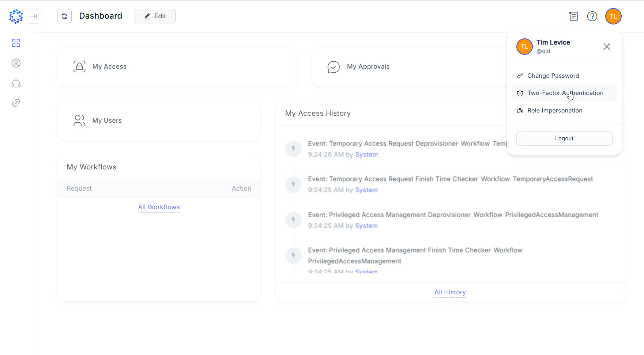The width and height of the screenshot is (644, 355).
Task: Open the My Users card
Action: pyautogui.click(x=159, y=121)
